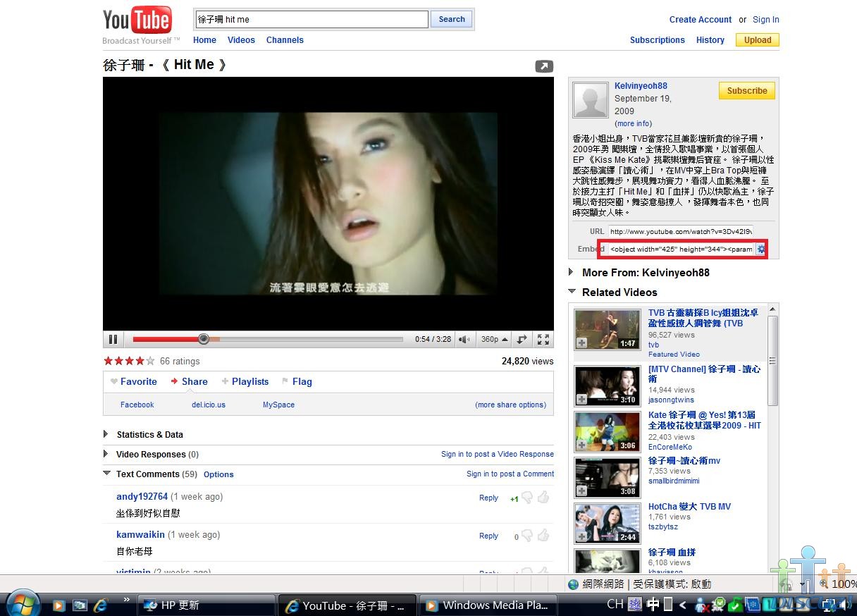Reply to andy192764's comment
857x616 pixels.
488,498
